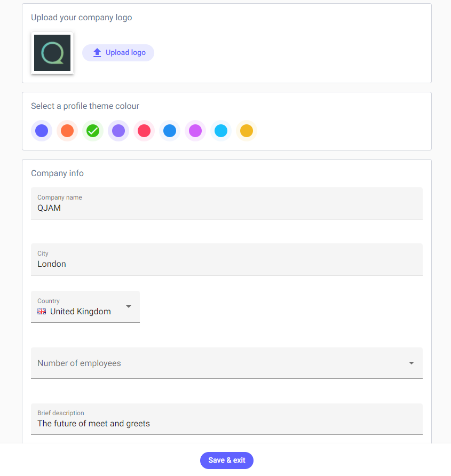
Task: Select the indigo blue theme colour
Action: point(42,131)
